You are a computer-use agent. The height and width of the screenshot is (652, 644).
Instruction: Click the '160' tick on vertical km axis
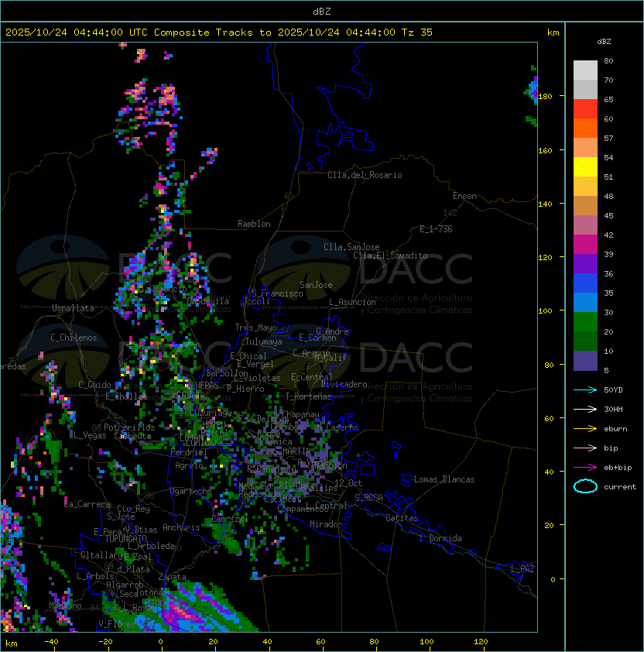pyautogui.click(x=546, y=150)
